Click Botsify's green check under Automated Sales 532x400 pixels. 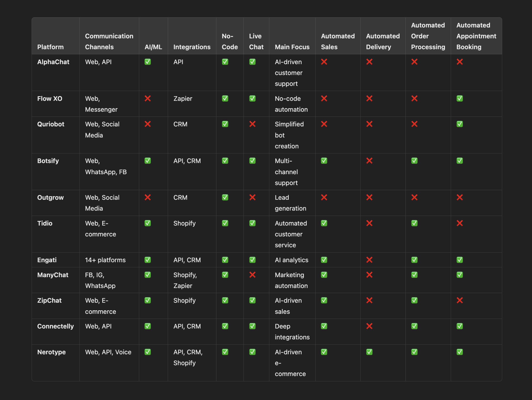[x=324, y=160]
